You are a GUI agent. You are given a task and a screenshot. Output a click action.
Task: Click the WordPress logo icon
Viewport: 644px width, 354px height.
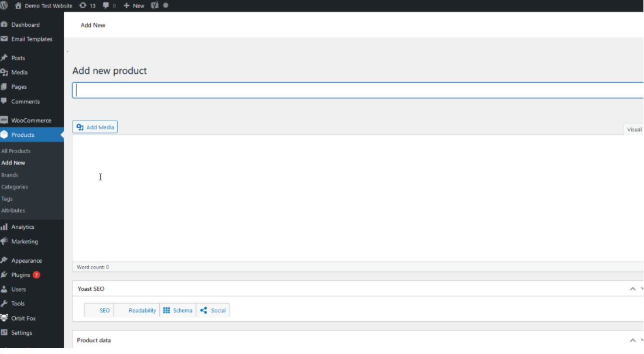[x=5, y=5]
